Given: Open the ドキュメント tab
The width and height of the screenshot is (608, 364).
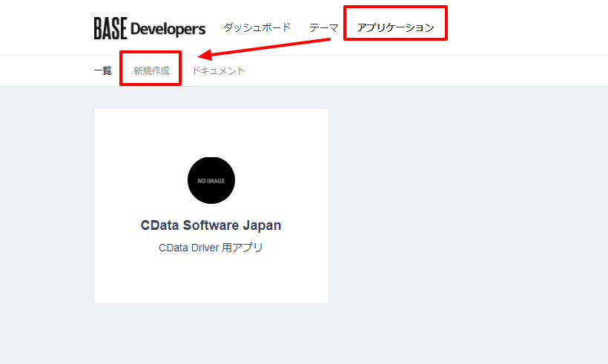Looking at the screenshot, I should coord(218,71).
